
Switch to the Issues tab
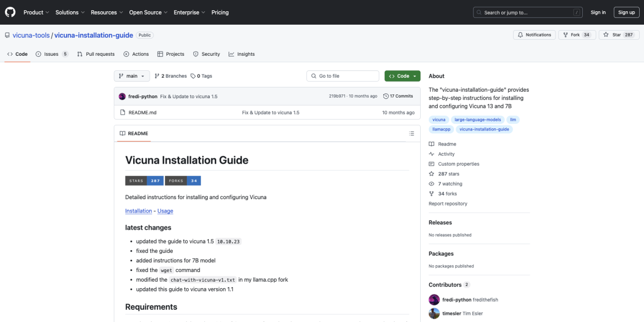pos(52,54)
